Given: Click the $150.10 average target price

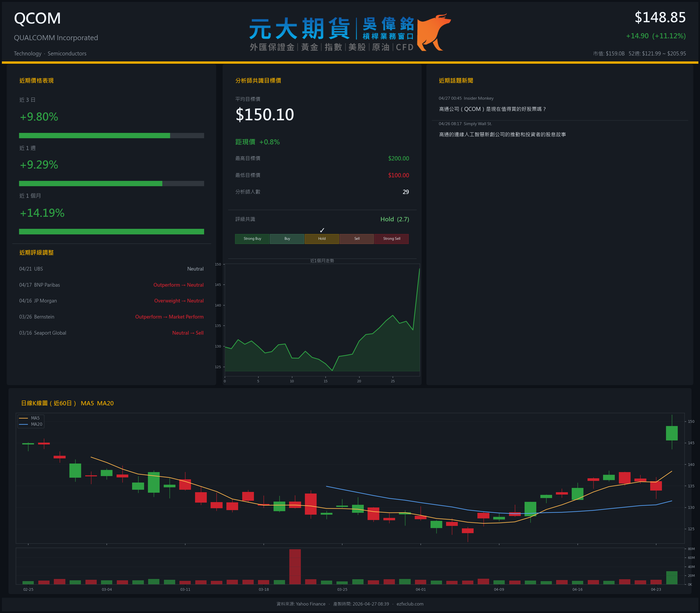Looking at the screenshot, I should 265,114.
